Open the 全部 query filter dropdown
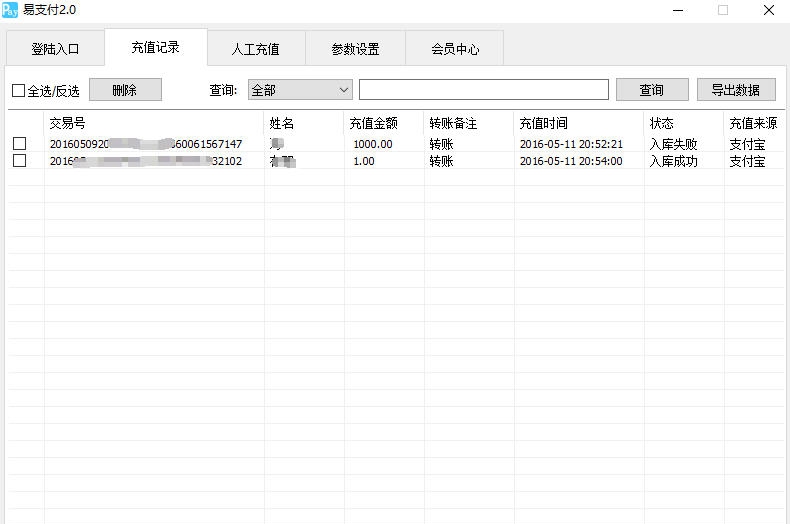Screen dimensions: 790x524 pyautogui.click(x=300, y=90)
